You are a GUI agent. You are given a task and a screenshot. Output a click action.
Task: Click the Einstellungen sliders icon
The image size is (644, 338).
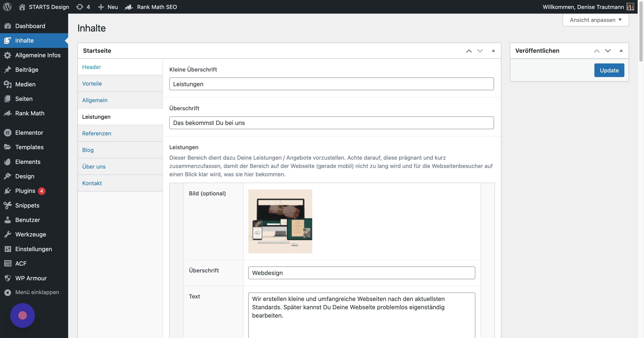(7, 249)
